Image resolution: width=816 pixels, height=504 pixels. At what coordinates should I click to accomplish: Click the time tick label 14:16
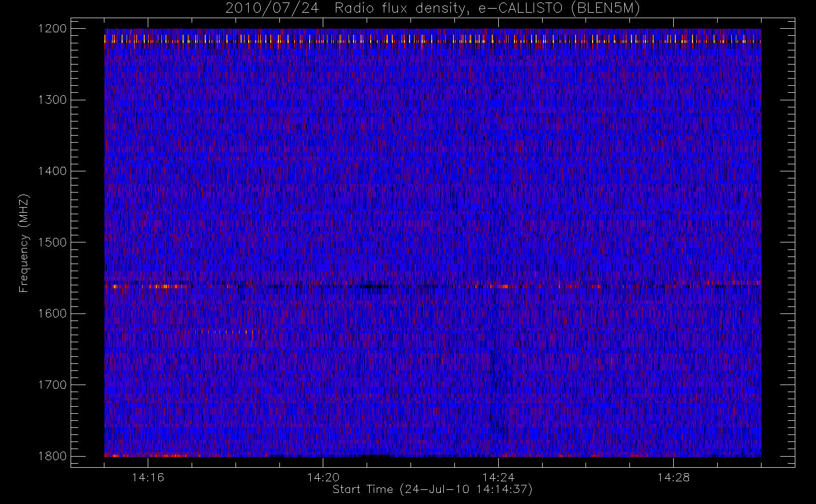pos(148,477)
